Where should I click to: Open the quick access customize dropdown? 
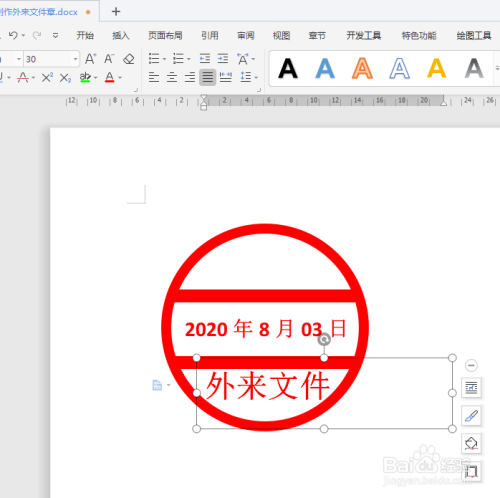[x=55, y=35]
